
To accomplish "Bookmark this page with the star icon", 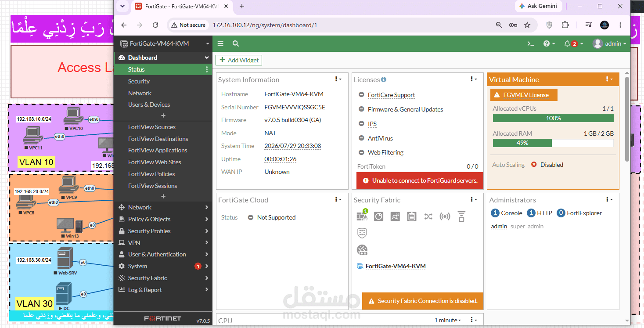I will (527, 25).
